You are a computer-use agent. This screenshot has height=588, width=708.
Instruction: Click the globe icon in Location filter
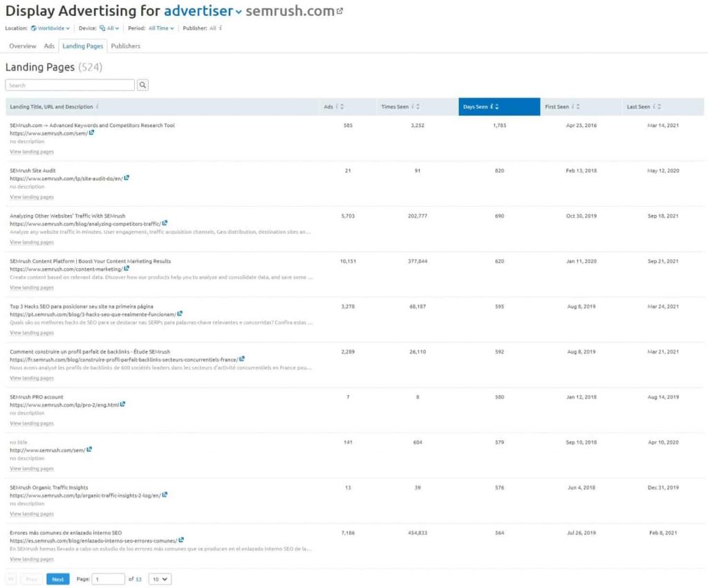34,28
